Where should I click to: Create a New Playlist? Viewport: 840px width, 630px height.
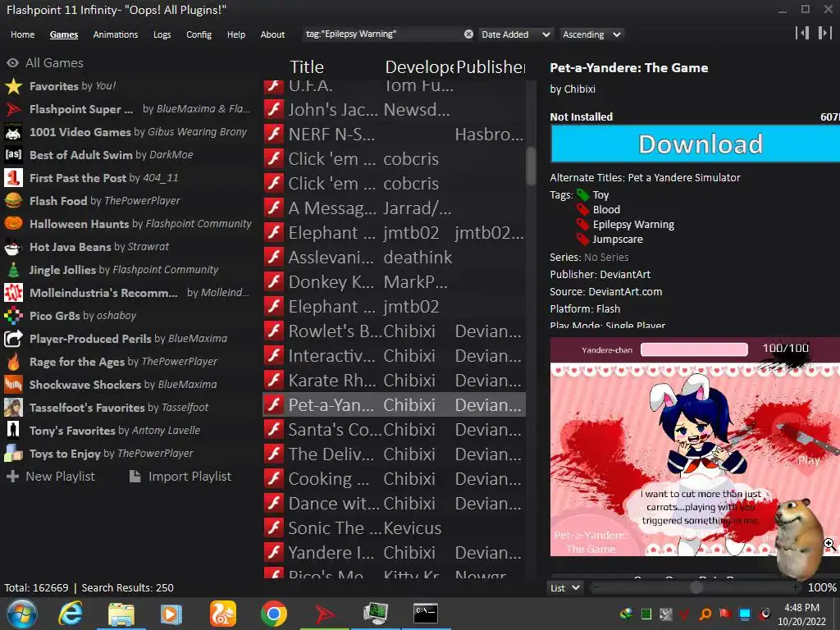(x=51, y=477)
